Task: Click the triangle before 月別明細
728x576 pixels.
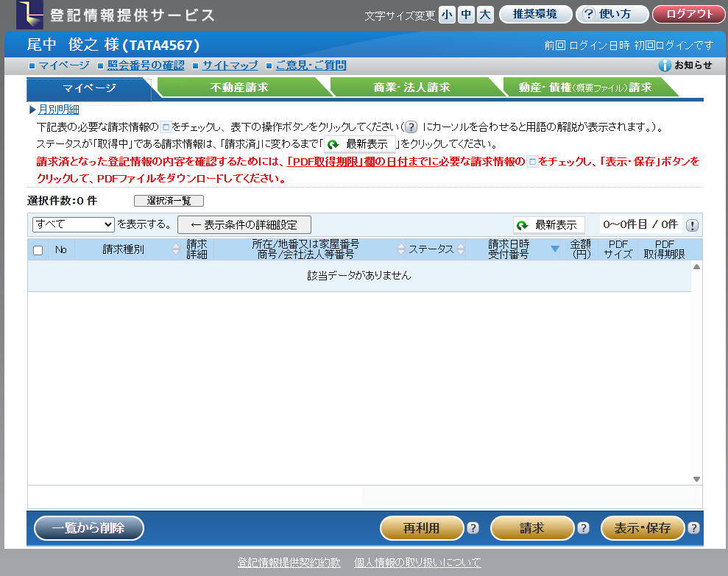Action: click(x=32, y=110)
